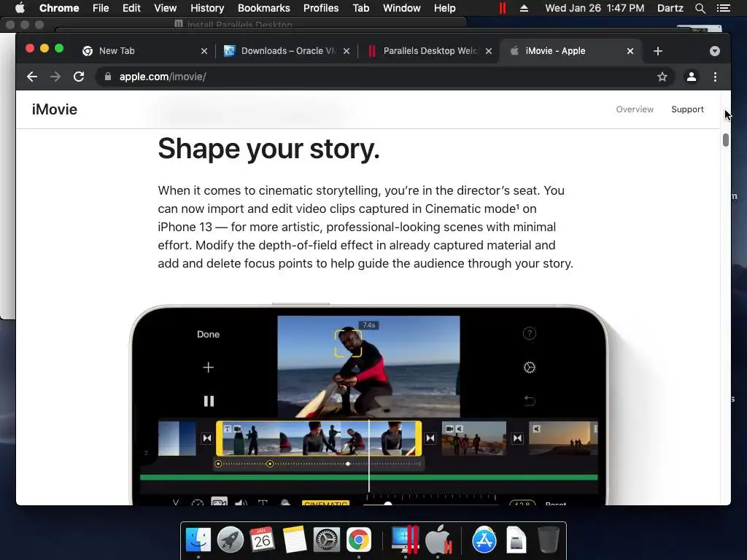
Task: Click the undo arrow icon in mockup
Action: (x=530, y=401)
